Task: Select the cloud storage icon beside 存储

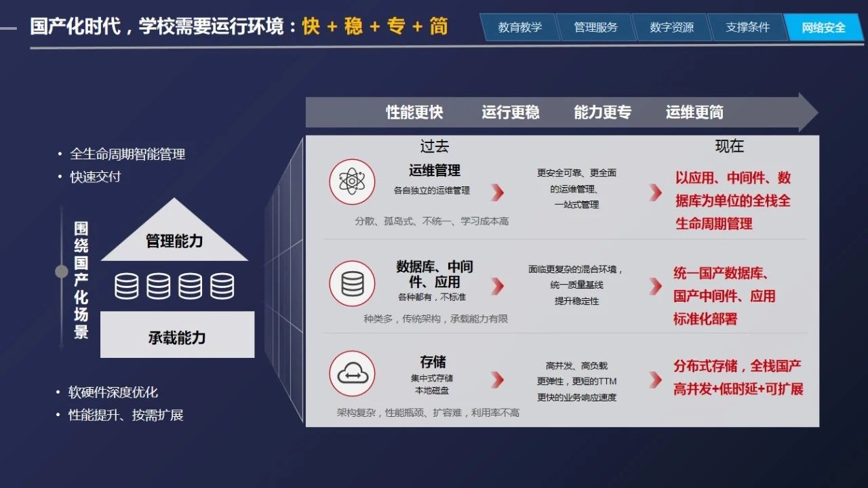Action: coord(352,373)
